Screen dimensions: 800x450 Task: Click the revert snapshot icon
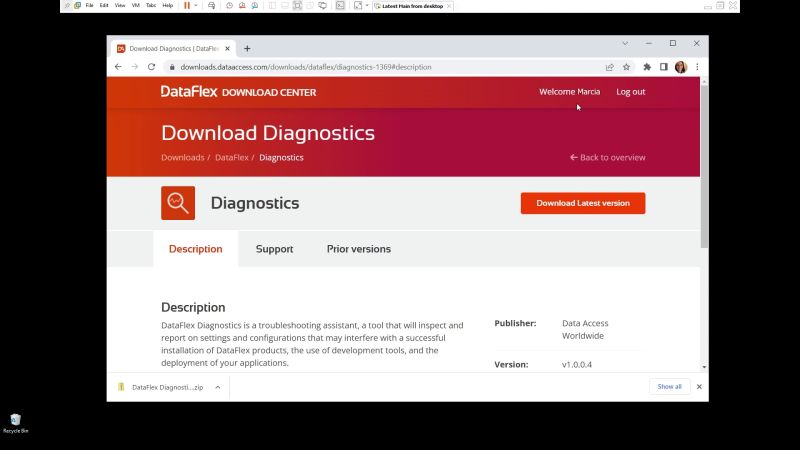coord(242,6)
